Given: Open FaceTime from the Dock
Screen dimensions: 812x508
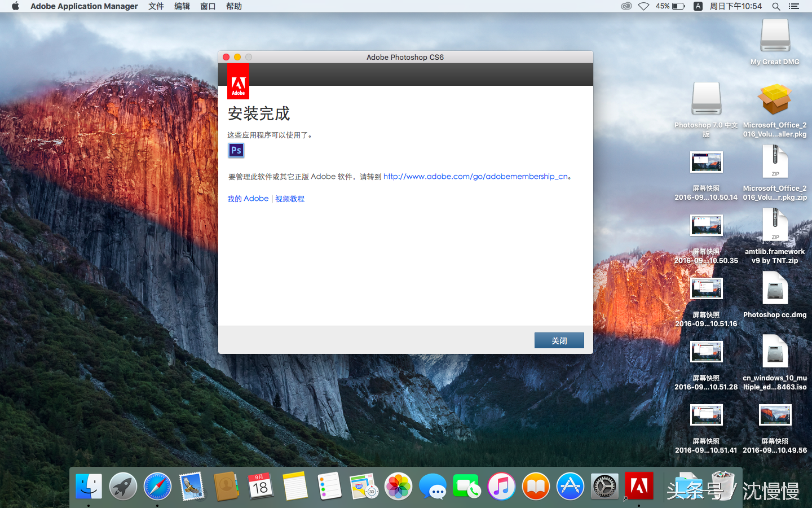Looking at the screenshot, I should pos(467,486).
